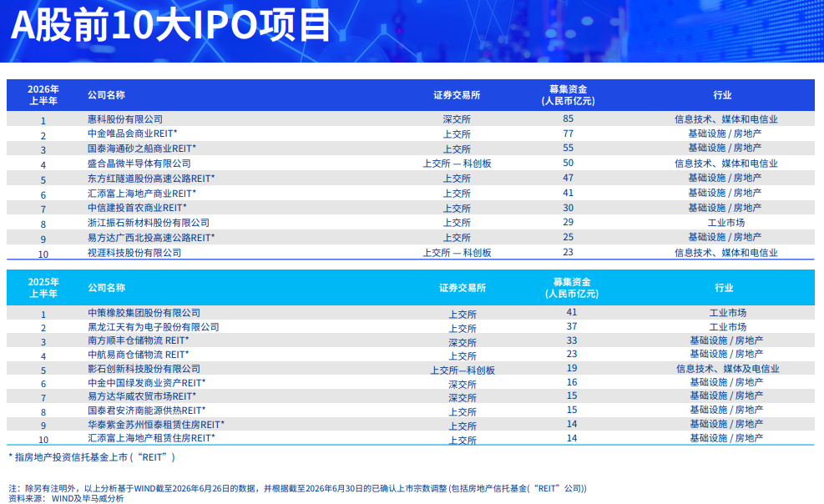
Task: Click company name '浙江振石新材料股份有限公司'
Action: [x=149, y=223]
